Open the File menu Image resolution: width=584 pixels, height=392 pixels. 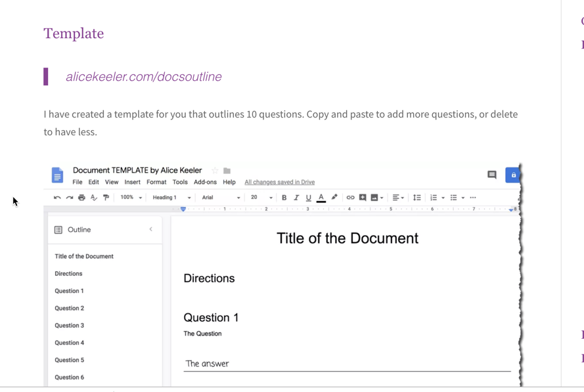78,182
